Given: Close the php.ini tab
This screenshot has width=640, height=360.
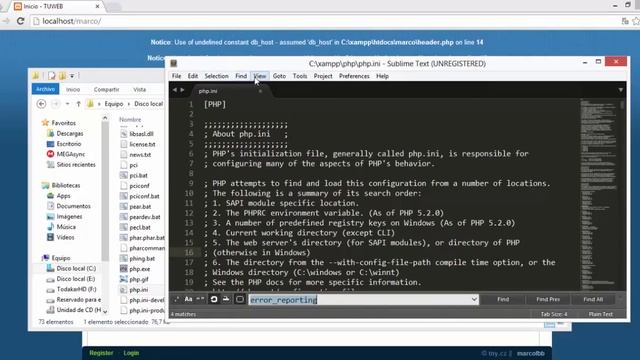Looking at the screenshot, I should (x=260, y=91).
